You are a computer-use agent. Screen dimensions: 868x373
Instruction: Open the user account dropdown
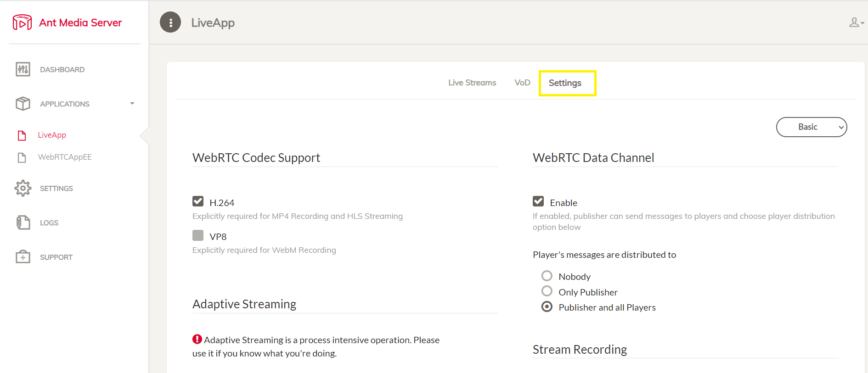click(857, 22)
